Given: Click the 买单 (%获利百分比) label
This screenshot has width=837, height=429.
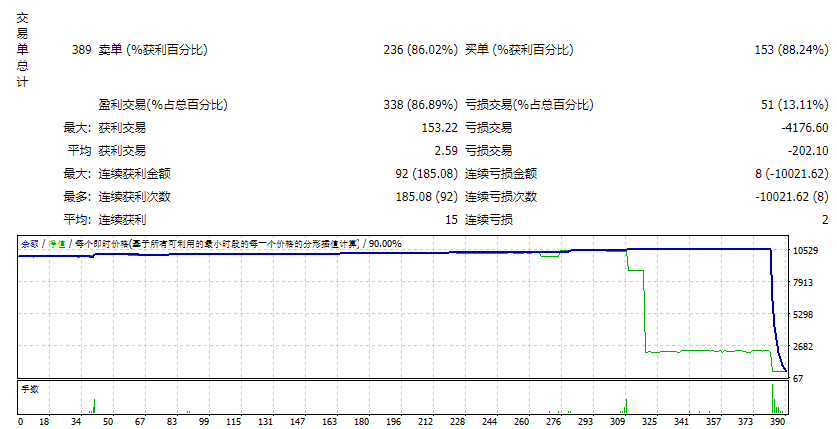Looking at the screenshot, I should pyautogui.click(x=519, y=50).
